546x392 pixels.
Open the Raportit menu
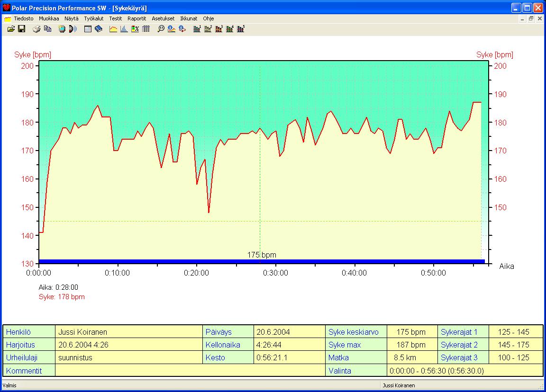pos(137,18)
